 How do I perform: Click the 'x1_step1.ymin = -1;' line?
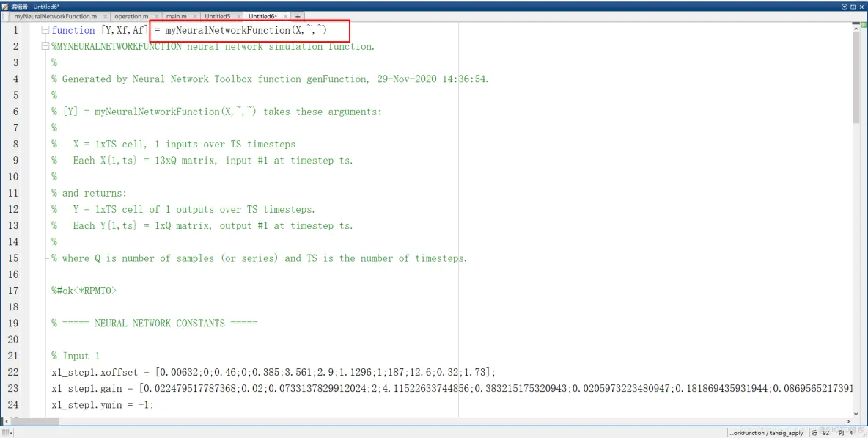click(103, 405)
